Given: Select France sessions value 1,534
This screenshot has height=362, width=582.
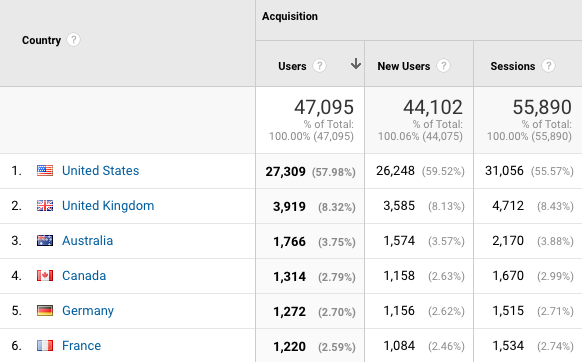Looking at the screenshot, I should click(508, 346).
